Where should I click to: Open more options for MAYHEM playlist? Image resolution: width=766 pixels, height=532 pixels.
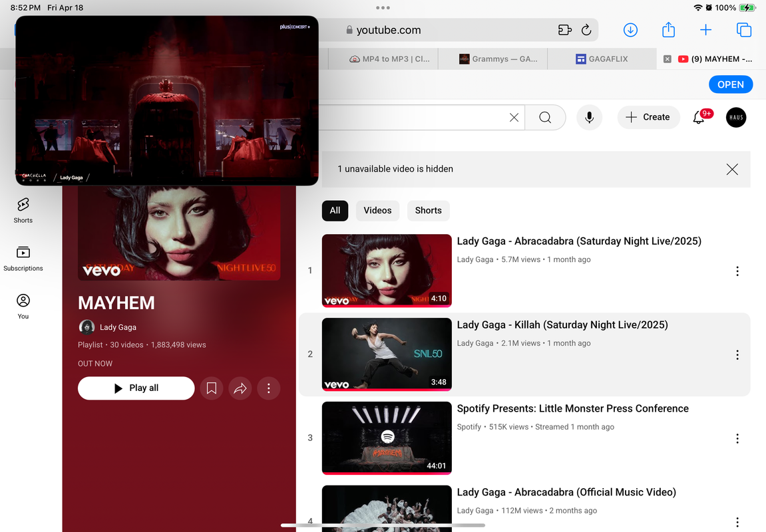coord(269,388)
